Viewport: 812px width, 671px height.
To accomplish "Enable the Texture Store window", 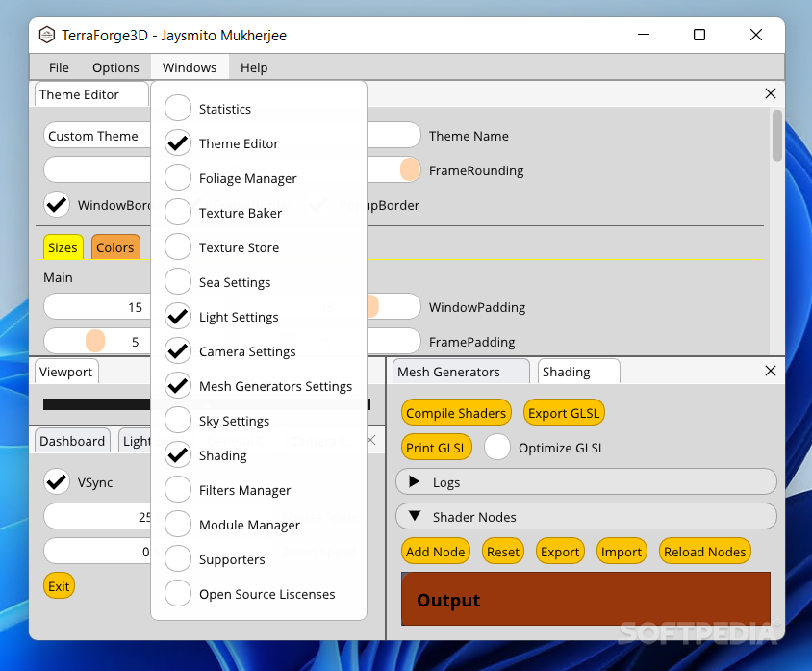I will (178, 247).
